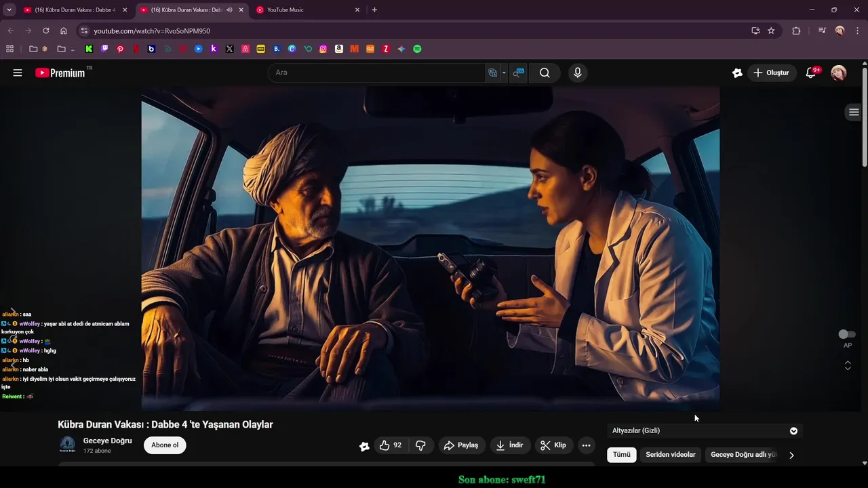
Task: Bookmark this page with star
Action: point(771,30)
